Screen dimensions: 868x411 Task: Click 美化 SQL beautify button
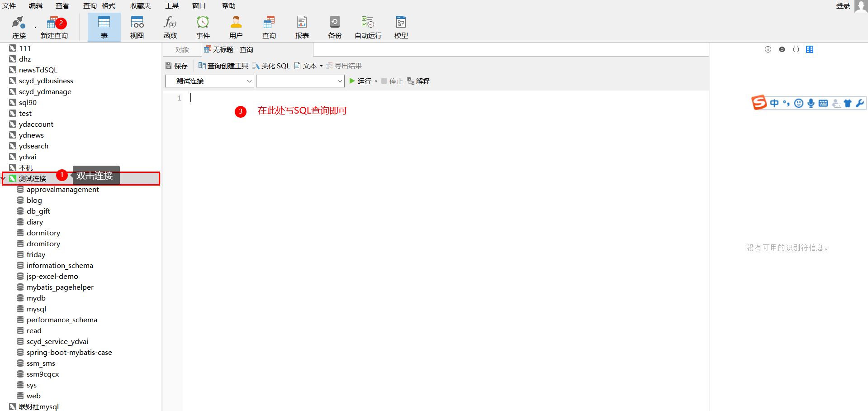(271, 66)
